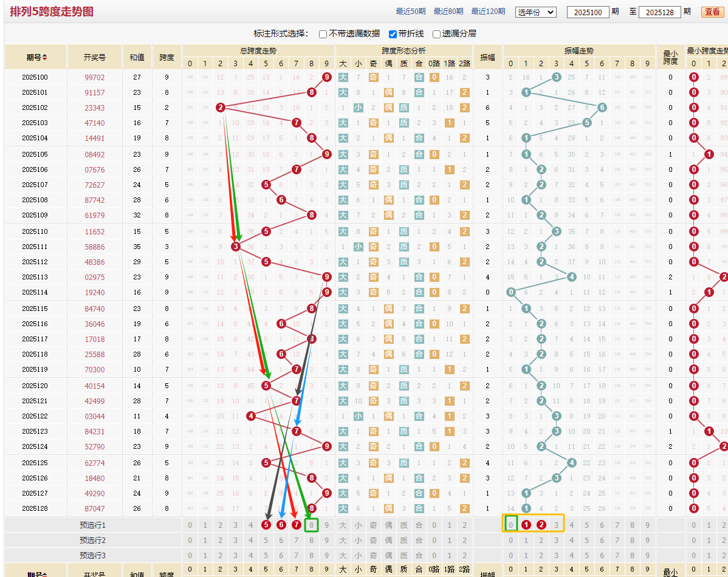This screenshot has height=577, width=728.
Task: Click the 和值 column header at top
Action: (137, 57)
